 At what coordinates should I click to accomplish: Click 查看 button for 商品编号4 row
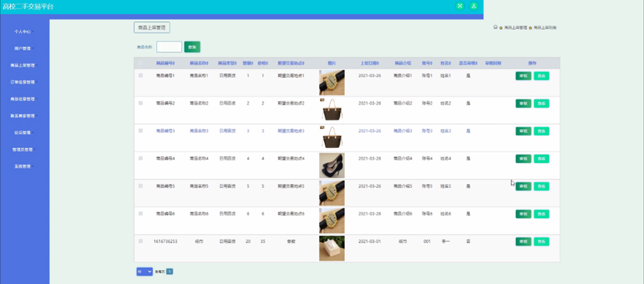click(x=541, y=158)
